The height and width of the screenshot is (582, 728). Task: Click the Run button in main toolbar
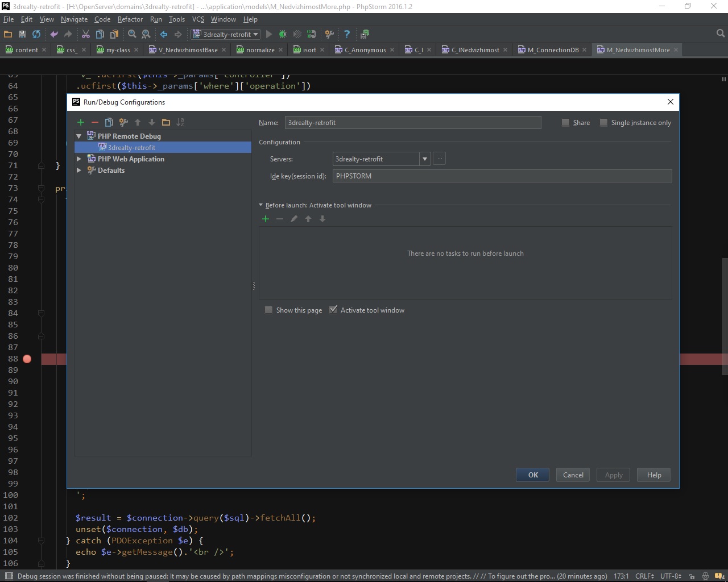click(269, 34)
